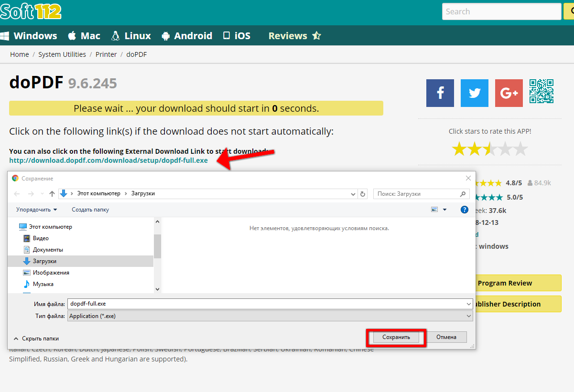Viewport: 574px width, 392px height.
Task: Expand the file name dropdown
Action: [468, 304]
